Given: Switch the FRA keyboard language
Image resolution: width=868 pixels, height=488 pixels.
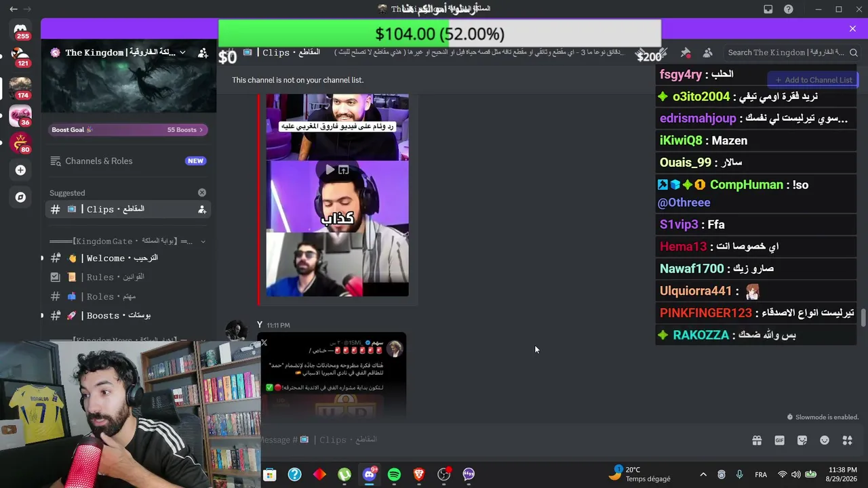Looking at the screenshot, I should [x=761, y=474].
